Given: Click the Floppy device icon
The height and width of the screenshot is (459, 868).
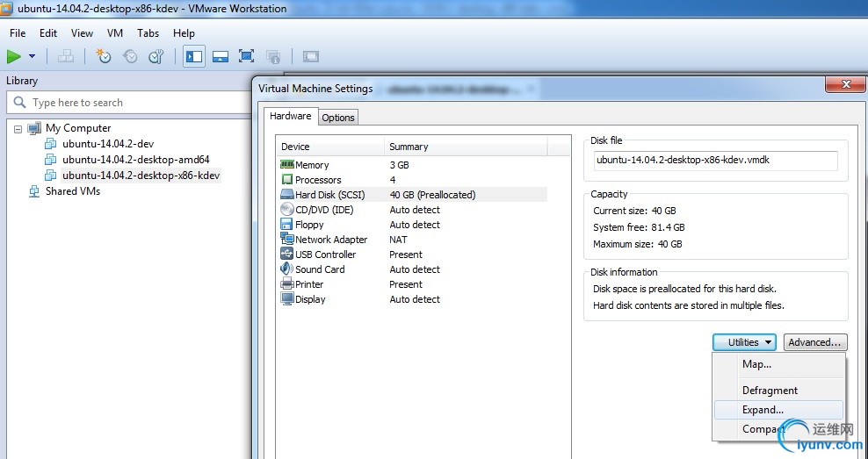Looking at the screenshot, I should click(x=286, y=225).
